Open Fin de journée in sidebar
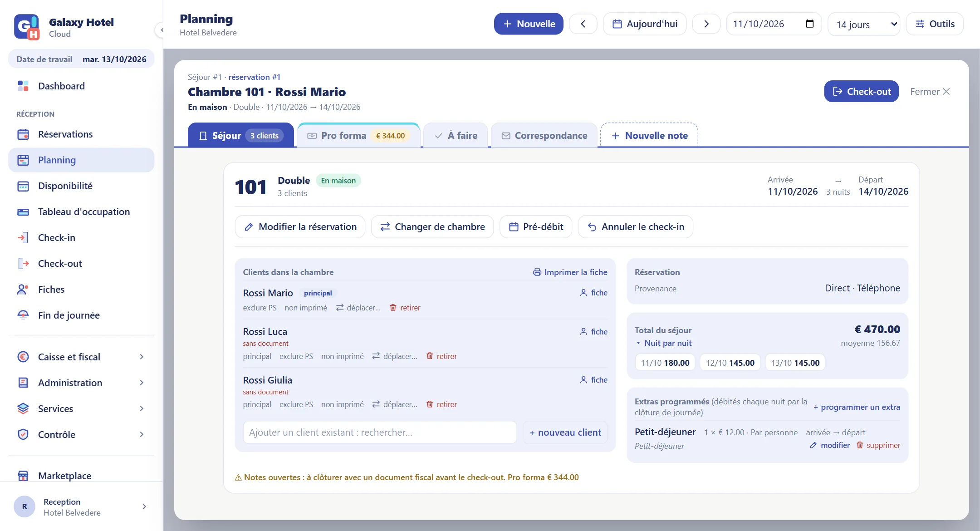The height and width of the screenshot is (531, 980). point(81,315)
